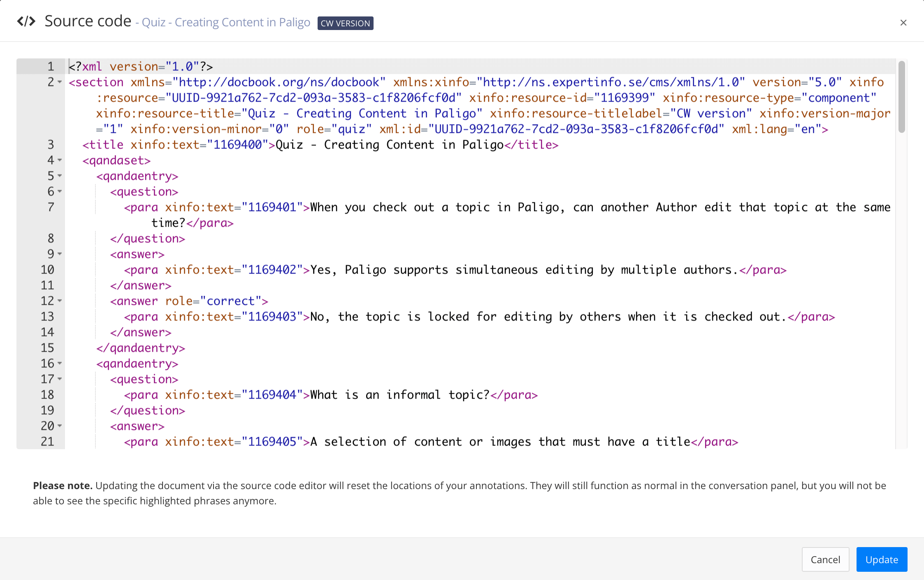Click the source code editor icon

click(27, 21)
